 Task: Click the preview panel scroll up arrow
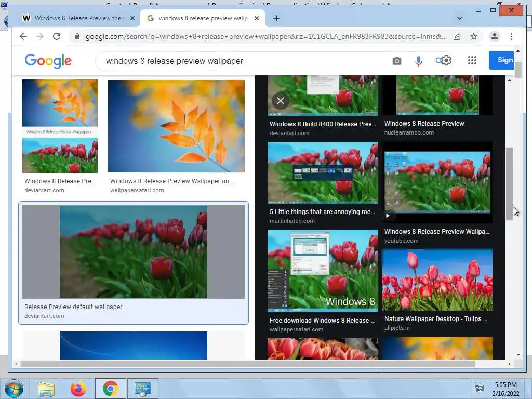[x=509, y=80]
